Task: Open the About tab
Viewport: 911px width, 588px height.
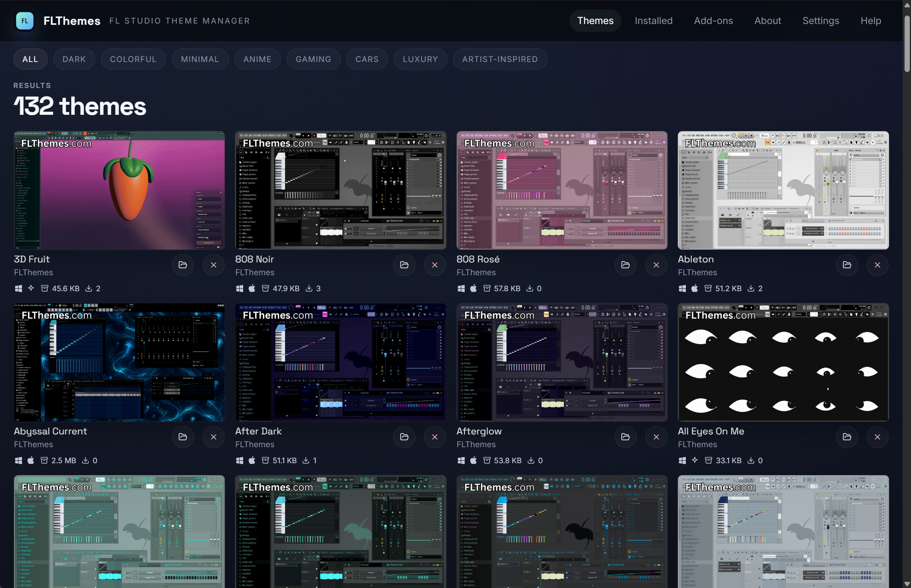Action: point(767,21)
